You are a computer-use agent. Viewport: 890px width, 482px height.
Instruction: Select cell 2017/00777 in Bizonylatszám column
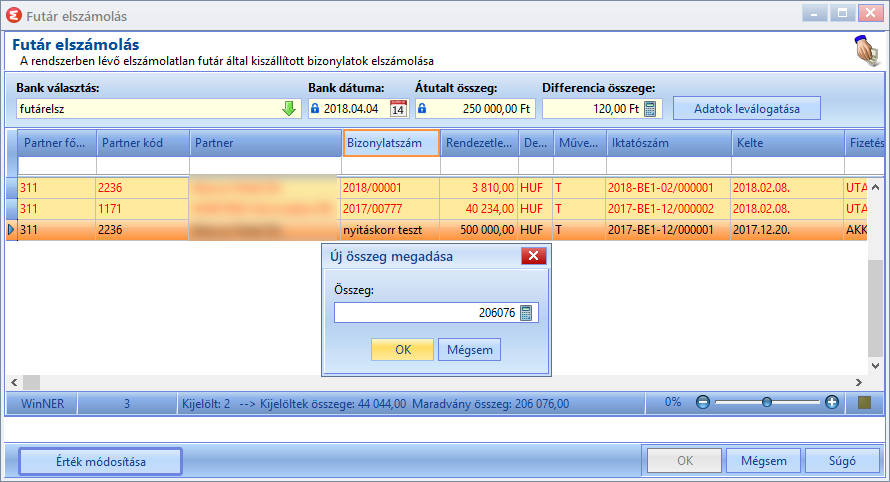391,209
